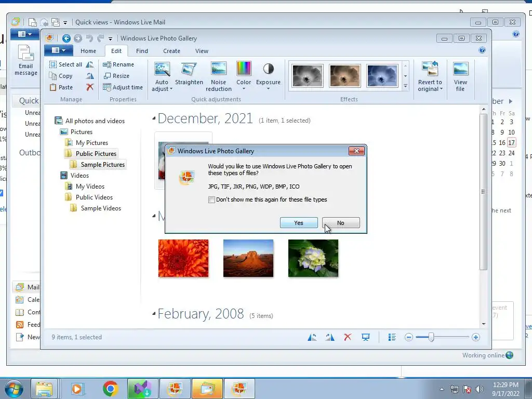Viewport: 532px width, 399px height.
Task: Open the Photo Gallery application menu button
Action: (x=58, y=50)
